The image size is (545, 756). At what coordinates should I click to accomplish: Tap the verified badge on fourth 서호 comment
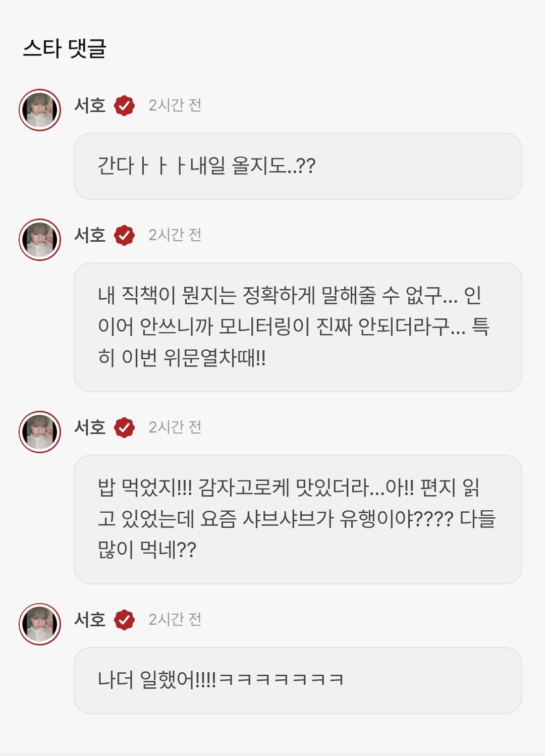point(124,620)
